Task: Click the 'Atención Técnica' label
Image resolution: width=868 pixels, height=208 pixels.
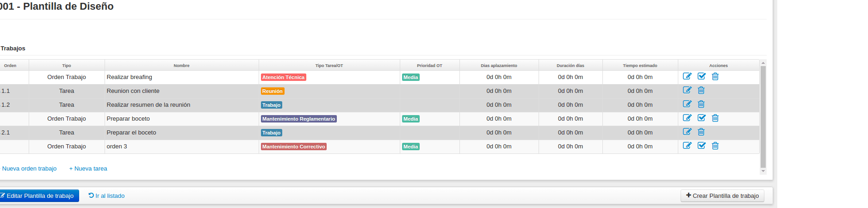Action: coord(283,77)
